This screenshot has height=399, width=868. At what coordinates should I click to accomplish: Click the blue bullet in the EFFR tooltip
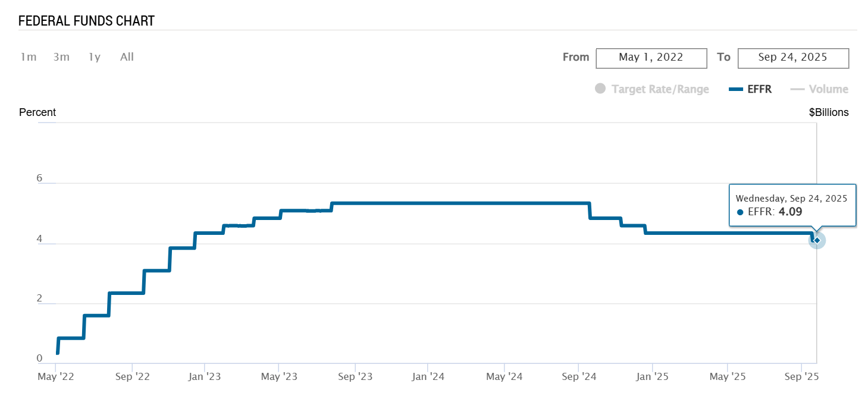click(x=739, y=212)
